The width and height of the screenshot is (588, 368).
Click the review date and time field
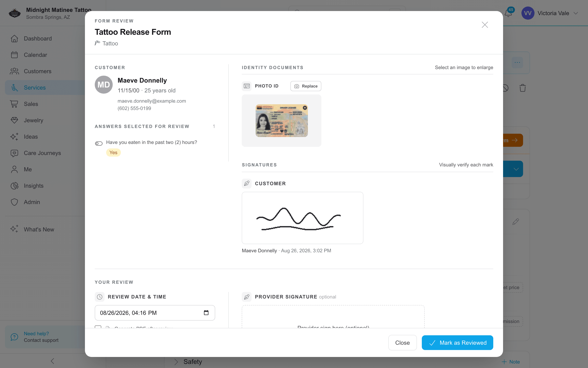pos(155,313)
